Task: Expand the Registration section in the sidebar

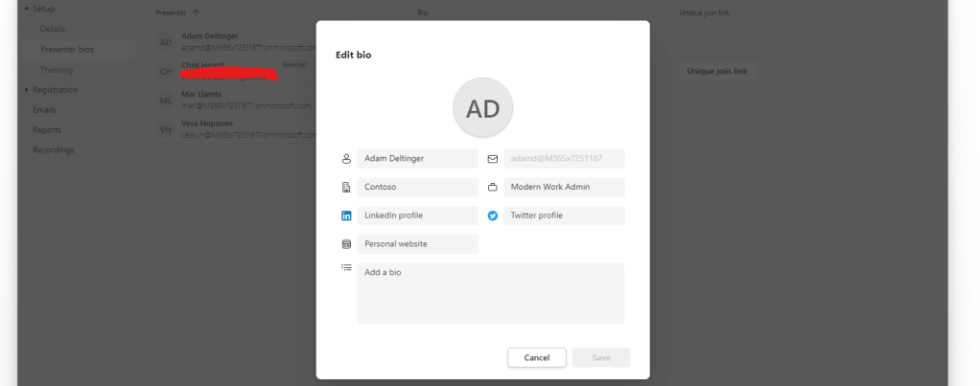Action: (x=27, y=90)
